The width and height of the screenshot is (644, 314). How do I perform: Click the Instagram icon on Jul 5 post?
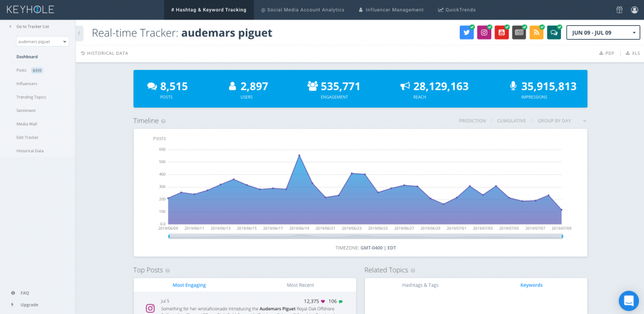pos(151,308)
